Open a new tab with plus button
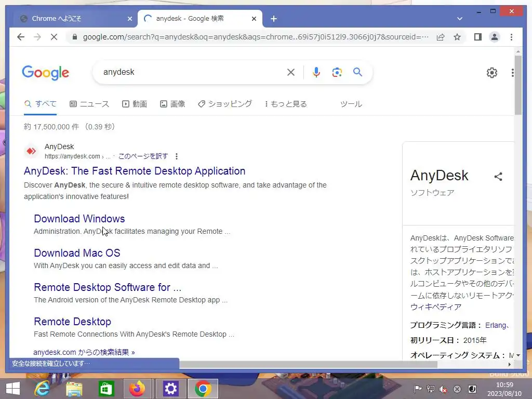Screen dimensions: 532x399 [274, 19]
